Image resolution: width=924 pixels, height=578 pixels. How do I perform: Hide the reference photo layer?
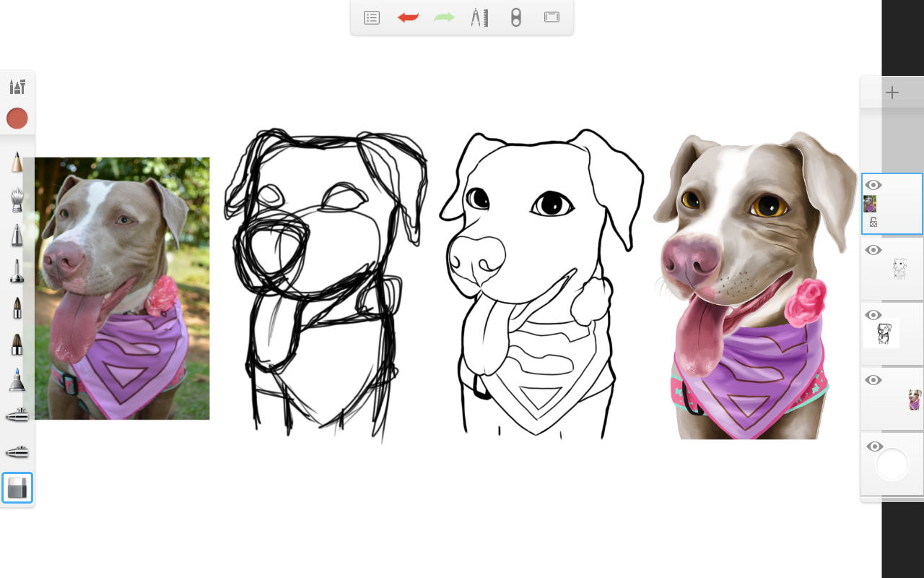click(873, 185)
